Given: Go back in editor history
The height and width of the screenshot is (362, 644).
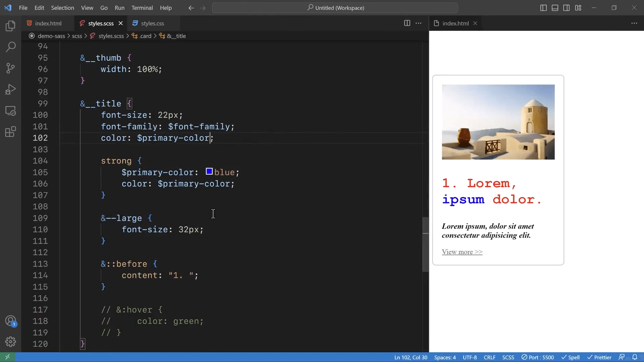Looking at the screenshot, I should pos(191,8).
